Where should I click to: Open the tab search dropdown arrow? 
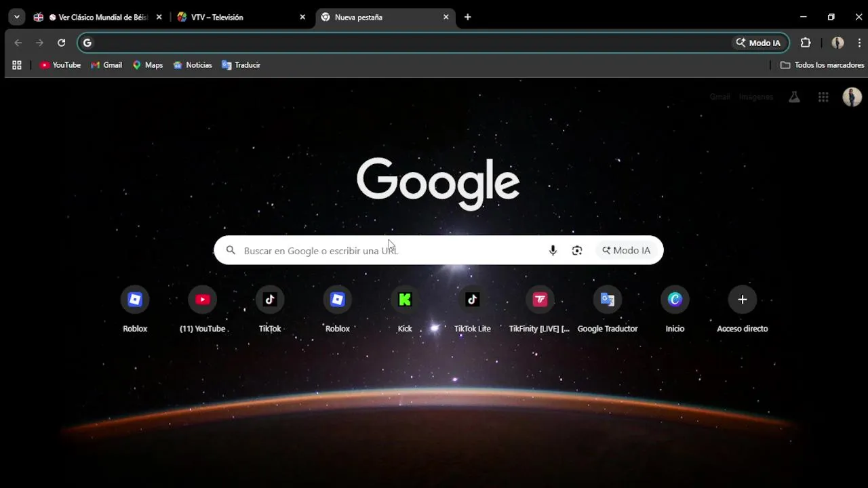click(16, 17)
